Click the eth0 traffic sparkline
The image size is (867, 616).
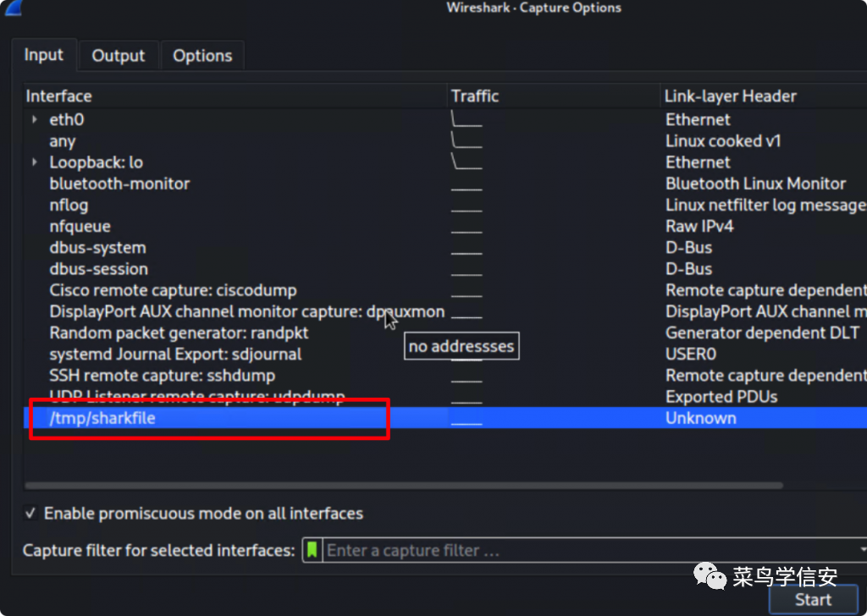(467, 118)
